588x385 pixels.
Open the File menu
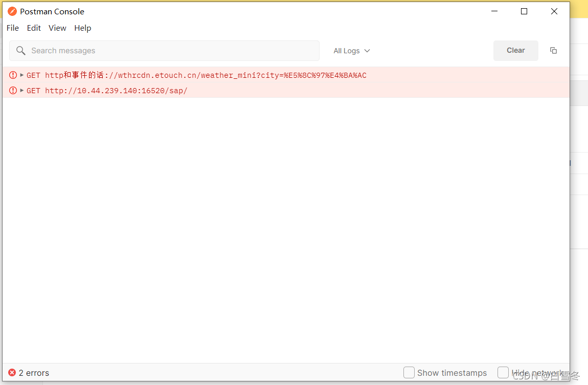(13, 28)
